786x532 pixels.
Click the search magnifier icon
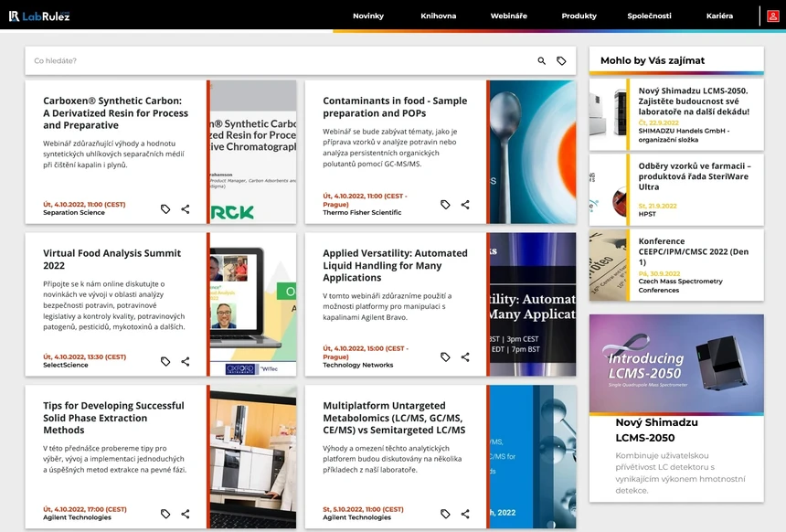click(541, 60)
